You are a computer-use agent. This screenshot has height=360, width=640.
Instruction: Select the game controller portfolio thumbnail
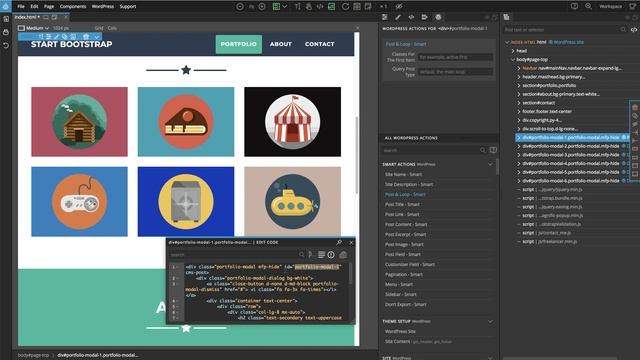(80, 201)
